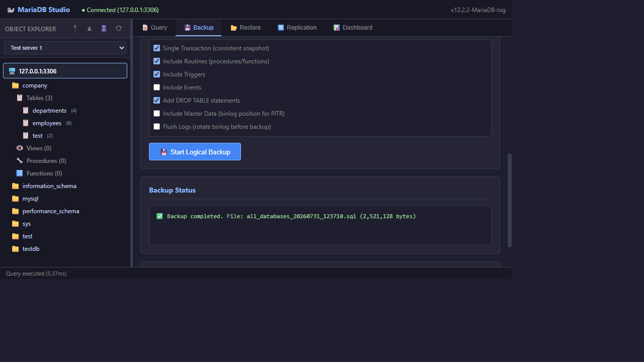Image resolution: width=644 pixels, height=362 pixels.
Task: Switch to the Query tab
Action: click(154, 28)
